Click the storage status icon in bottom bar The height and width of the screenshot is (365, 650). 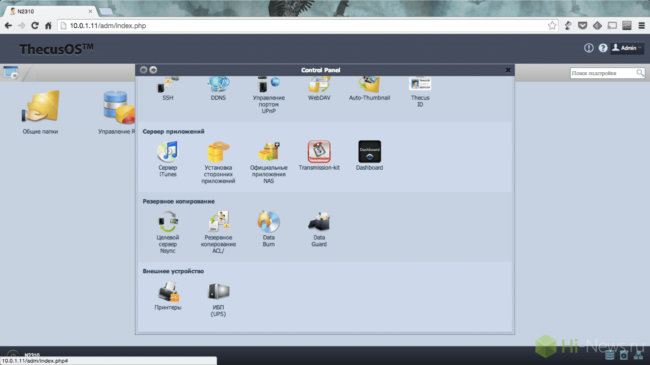click(609, 355)
